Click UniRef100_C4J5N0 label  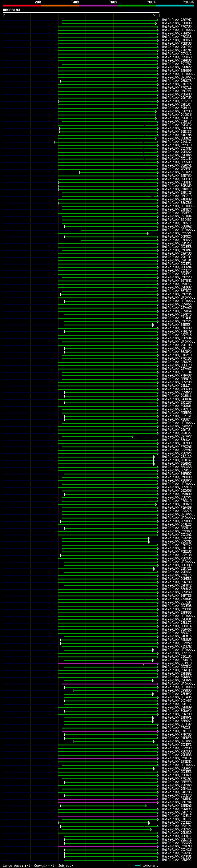[177, 799]
